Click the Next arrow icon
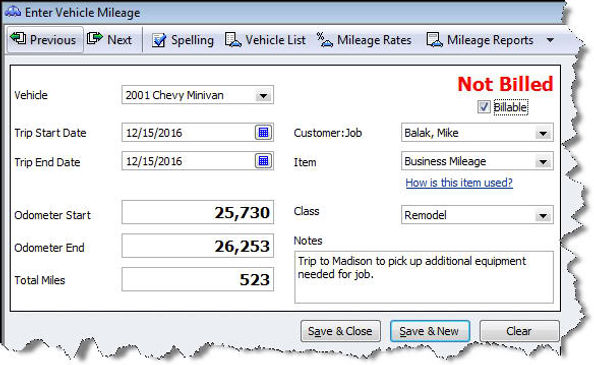 [x=95, y=39]
